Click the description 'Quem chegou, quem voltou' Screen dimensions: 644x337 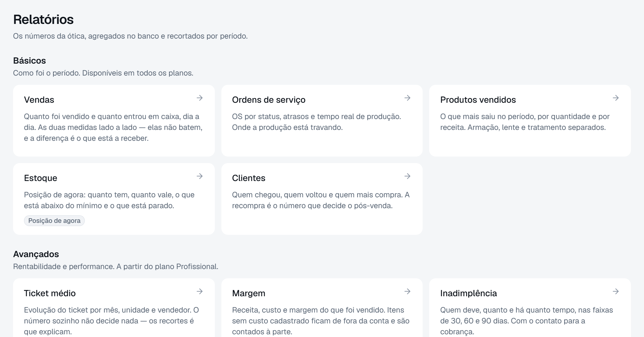pyautogui.click(x=321, y=200)
